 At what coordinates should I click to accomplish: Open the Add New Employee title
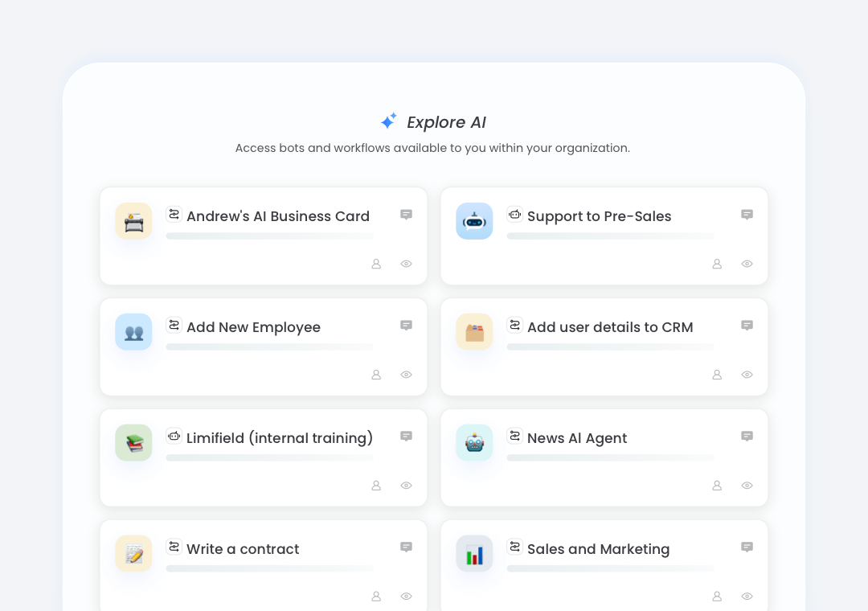pyautogui.click(x=253, y=327)
